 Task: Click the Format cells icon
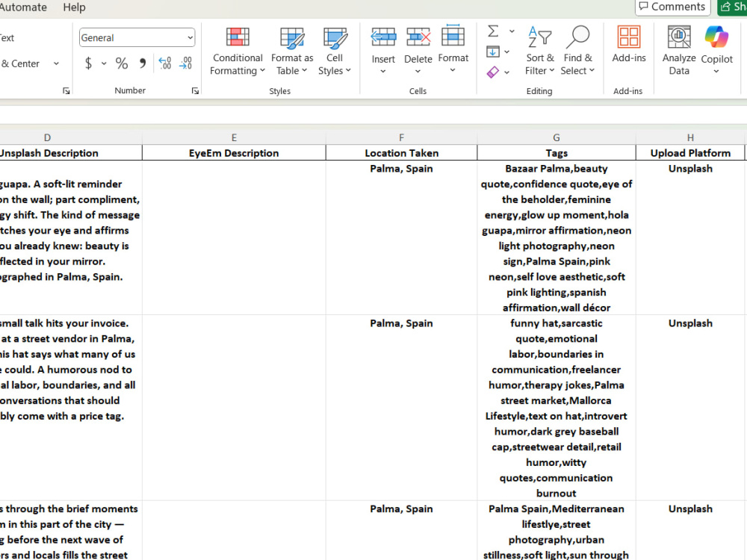[453, 36]
